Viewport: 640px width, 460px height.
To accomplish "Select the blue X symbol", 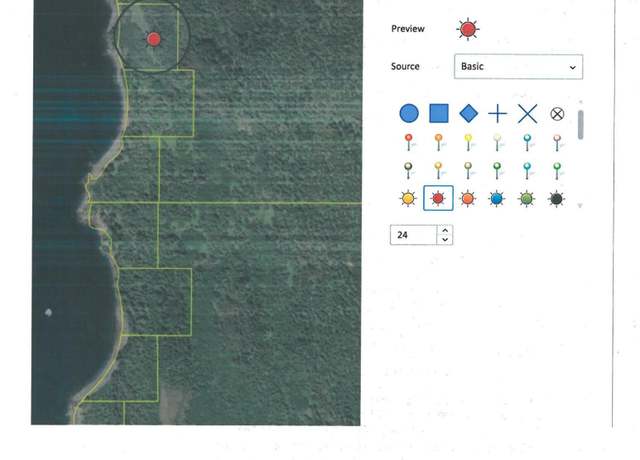I will 527,113.
